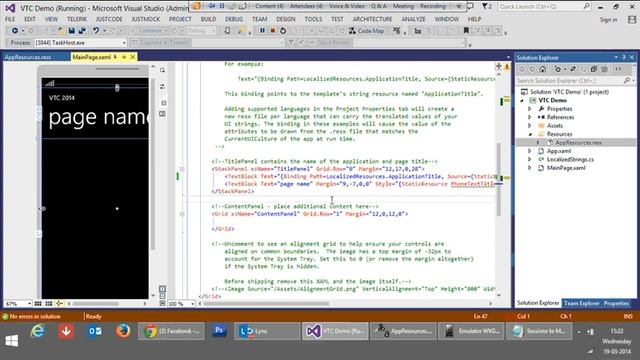Select the Solution 'VTC Demo' root item
This screenshot has height=360, width=640.
coord(569,92)
